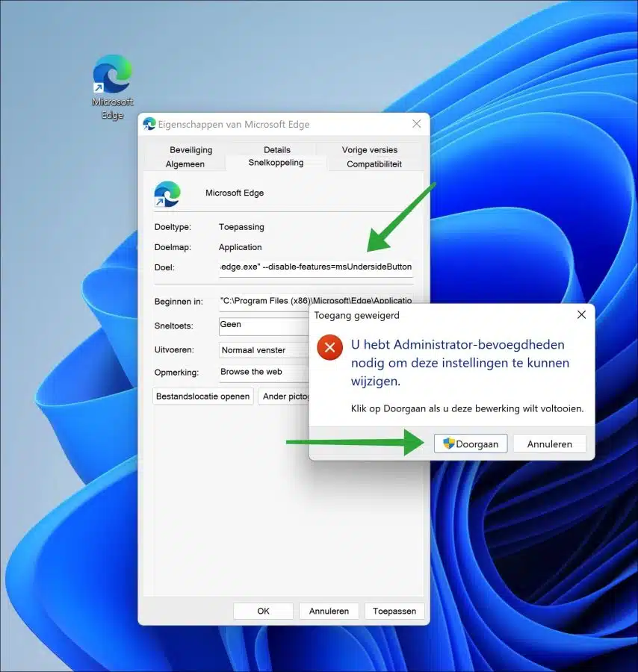Click the Opmerking field with Browse the web

(264, 372)
